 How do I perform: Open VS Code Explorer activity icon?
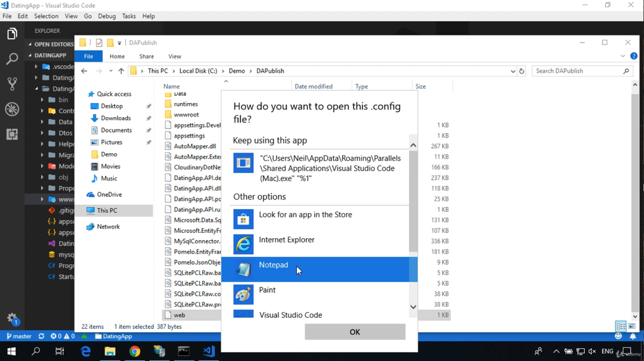(x=12, y=33)
